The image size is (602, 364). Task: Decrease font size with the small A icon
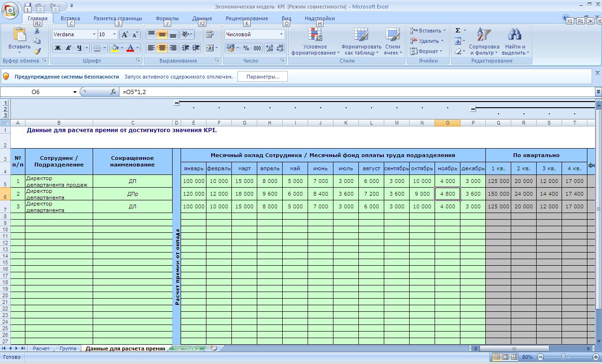pos(135,34)
